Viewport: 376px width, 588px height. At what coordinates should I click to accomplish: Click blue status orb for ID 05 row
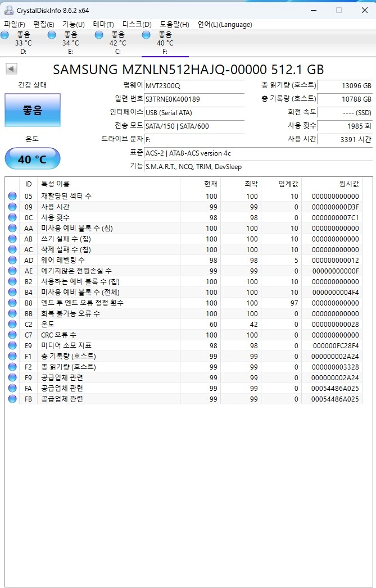(12, 196)
